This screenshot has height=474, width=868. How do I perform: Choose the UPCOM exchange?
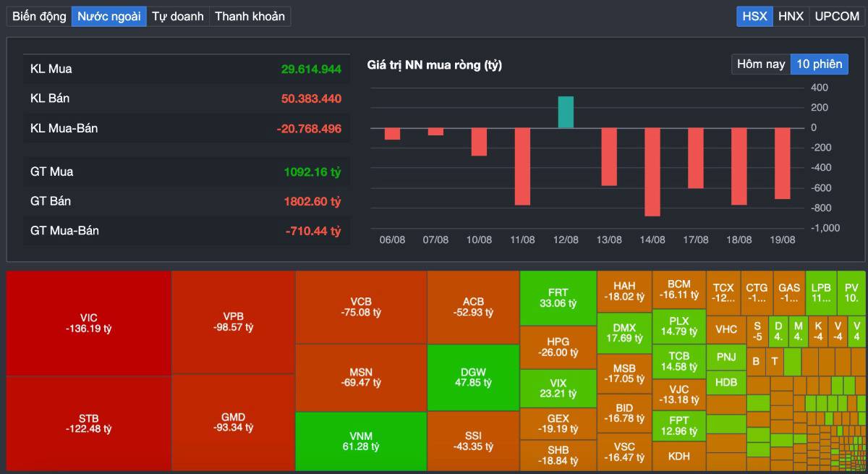pyautogui.click(x=837, y=16)
